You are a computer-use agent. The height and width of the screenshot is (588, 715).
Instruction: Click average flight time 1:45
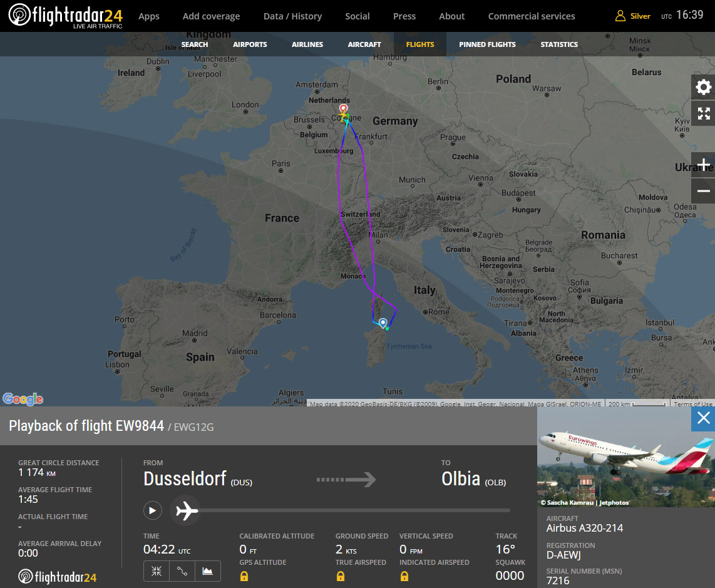pos(28,500)
